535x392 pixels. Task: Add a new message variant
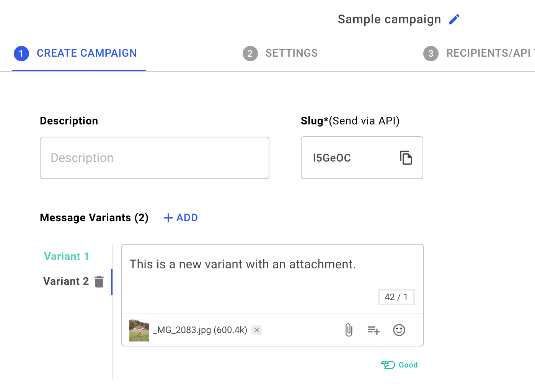point(181,218)
